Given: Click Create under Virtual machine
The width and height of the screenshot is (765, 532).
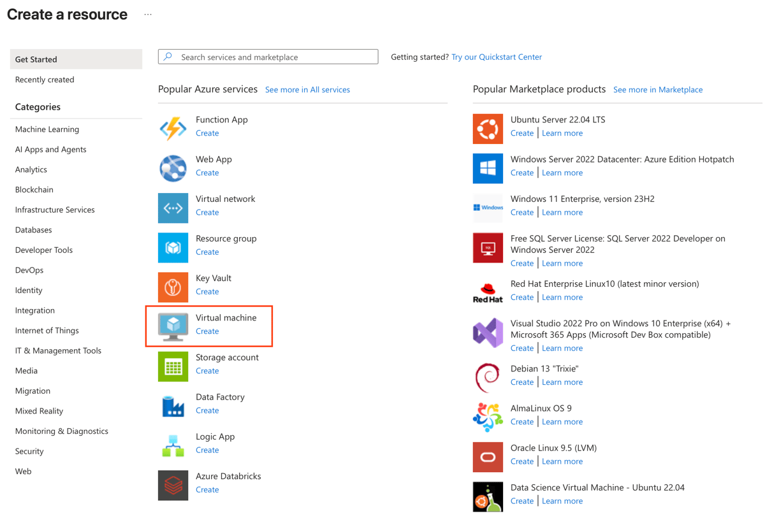Looking at the screenshot, I should (207, 331).
